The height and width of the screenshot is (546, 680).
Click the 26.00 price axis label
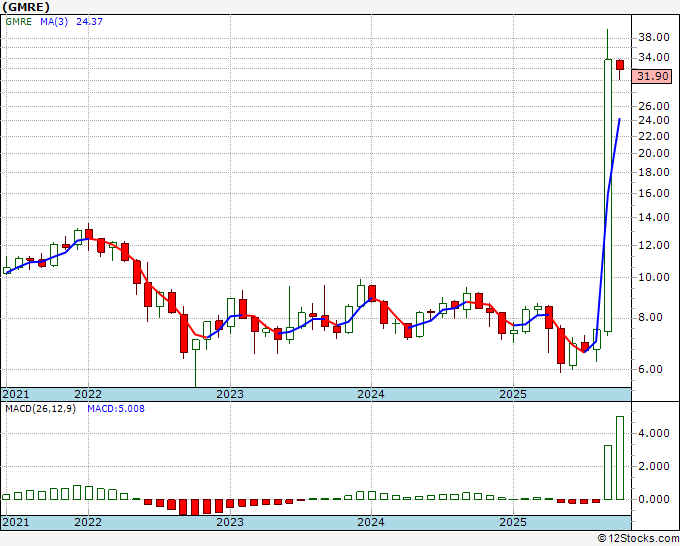coord(653,106)
